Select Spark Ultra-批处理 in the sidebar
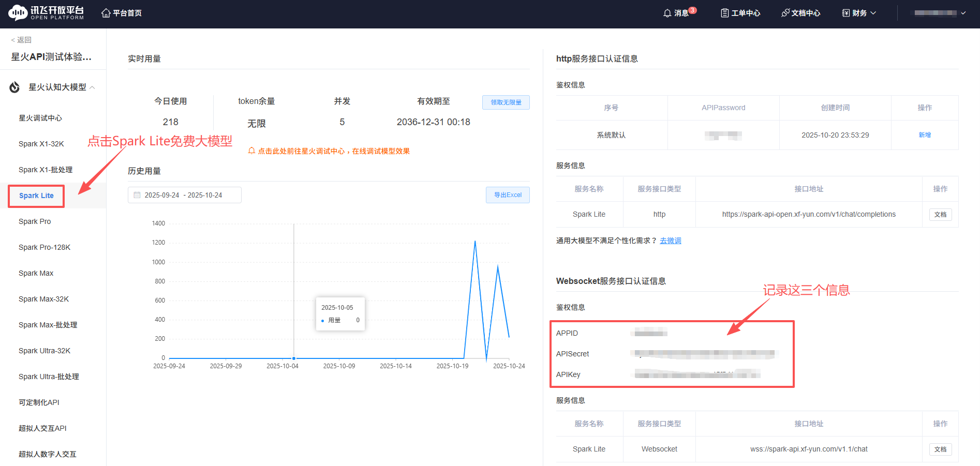 49,377
